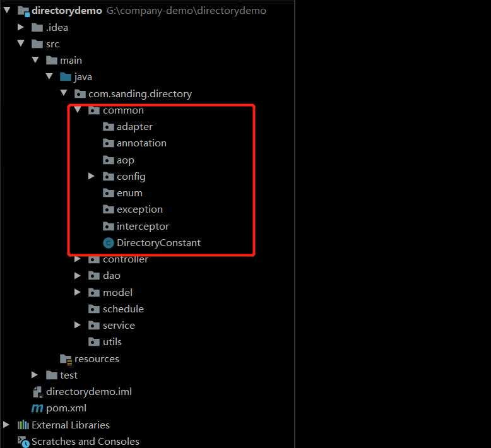Click the utils package icon
Image resolution: width=491 pixels, height=448 pixels.
(x=94, y=341)
